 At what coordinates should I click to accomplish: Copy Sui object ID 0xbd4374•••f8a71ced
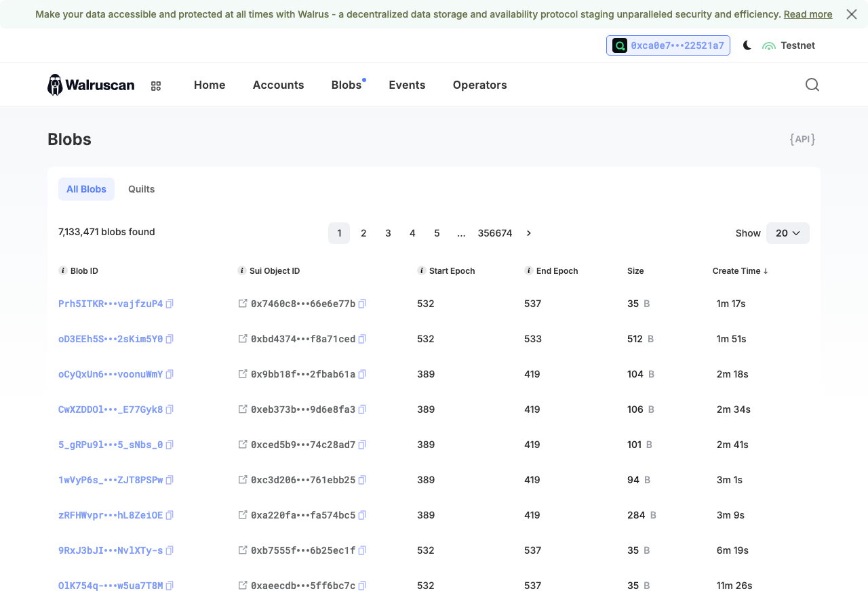point(362,339)
